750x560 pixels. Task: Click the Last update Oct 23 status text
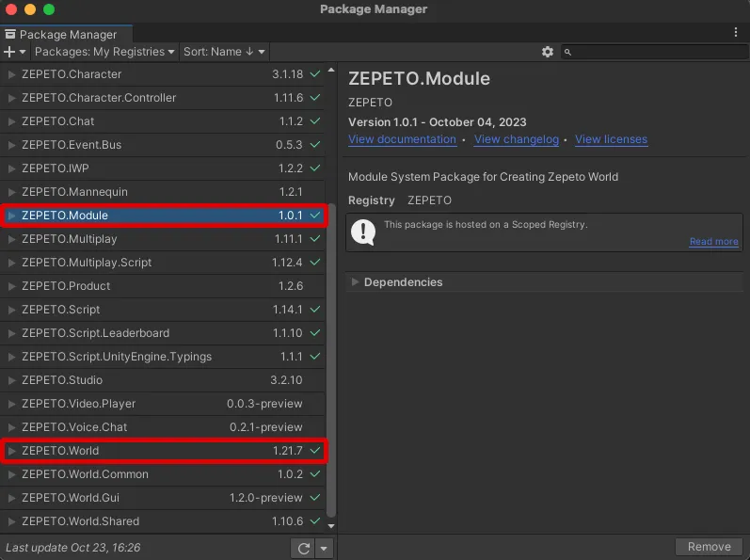tap(73, 548)
